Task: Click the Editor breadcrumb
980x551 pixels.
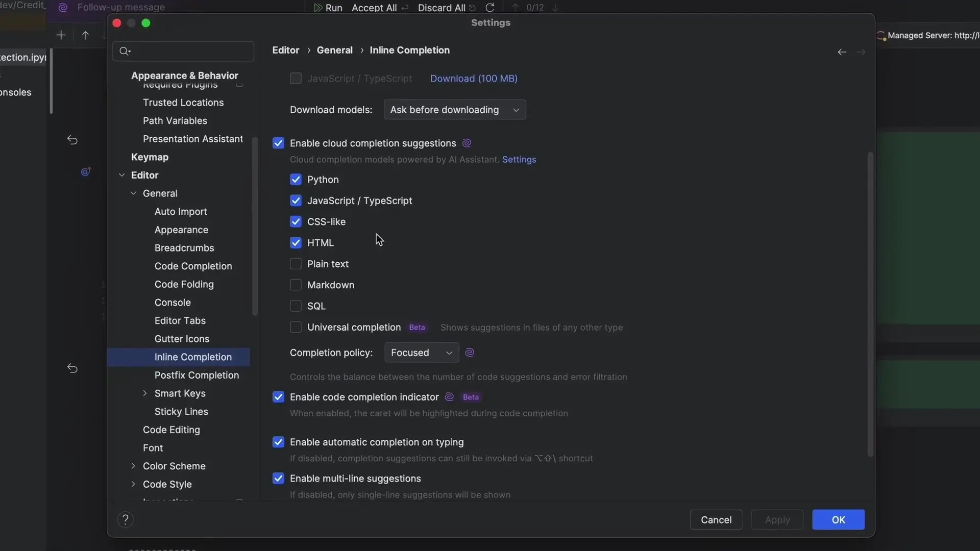Action: tap(285, 50)
